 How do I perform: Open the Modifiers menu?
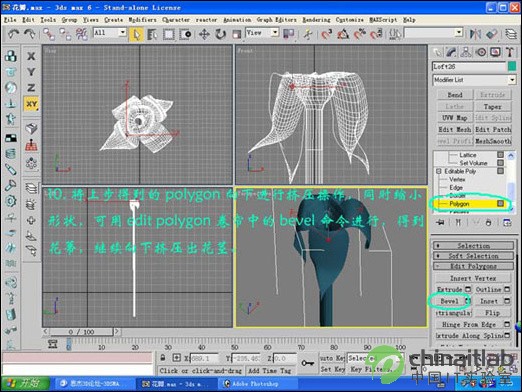142,20
